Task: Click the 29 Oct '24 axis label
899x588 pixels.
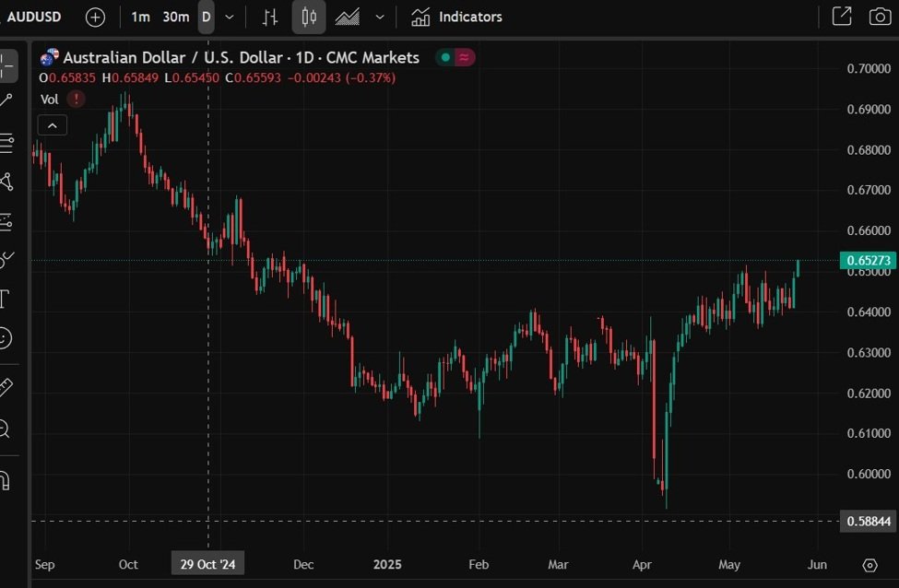Action: coord(207,563)
